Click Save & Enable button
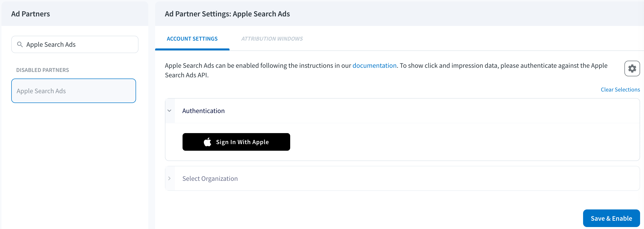The height and width of the screenshot is (229, 644). pyautogui.click(x=611, y=218)
